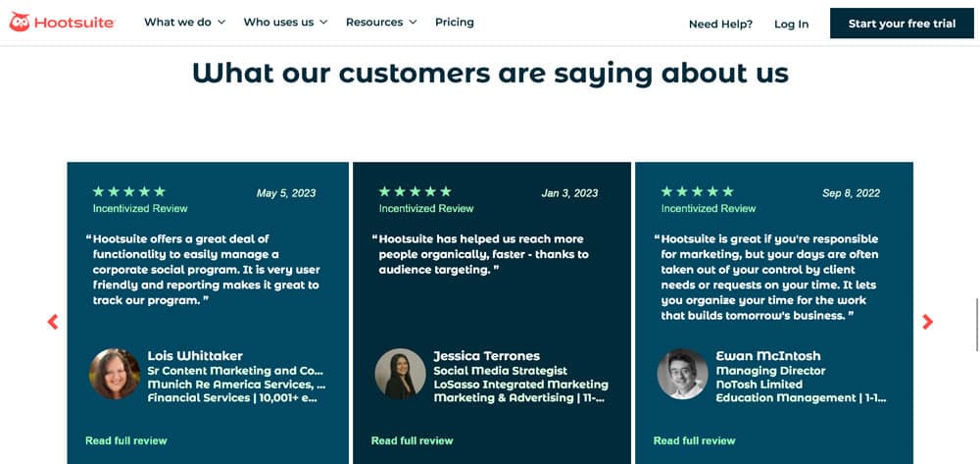Expand the What we do menu
The width and height of the screenshot is (980, 464).
[184, 23]
